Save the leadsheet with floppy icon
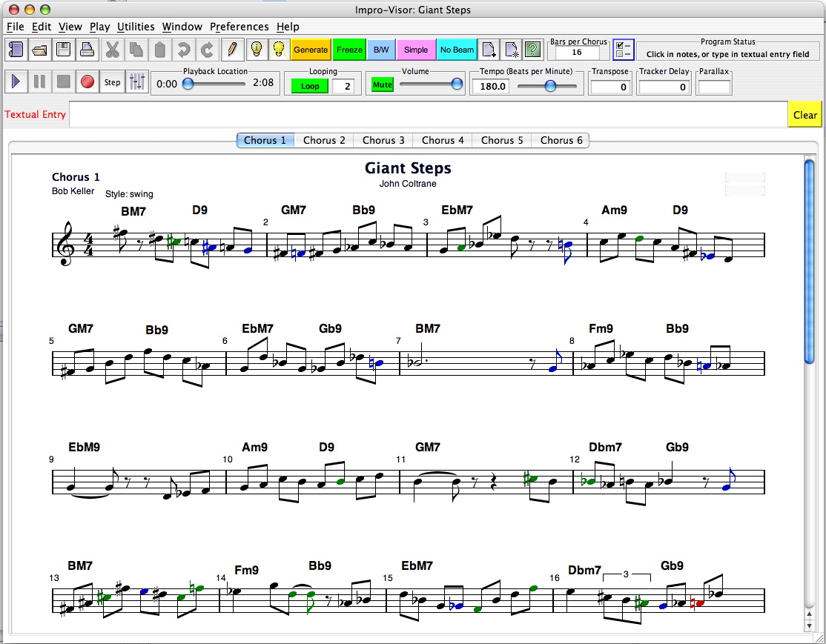 63,50
